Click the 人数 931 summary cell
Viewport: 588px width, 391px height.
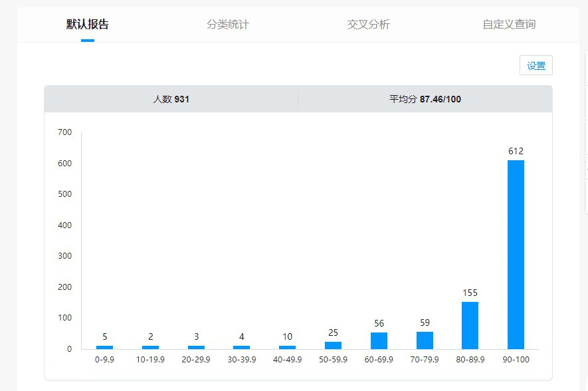[171, 99]
